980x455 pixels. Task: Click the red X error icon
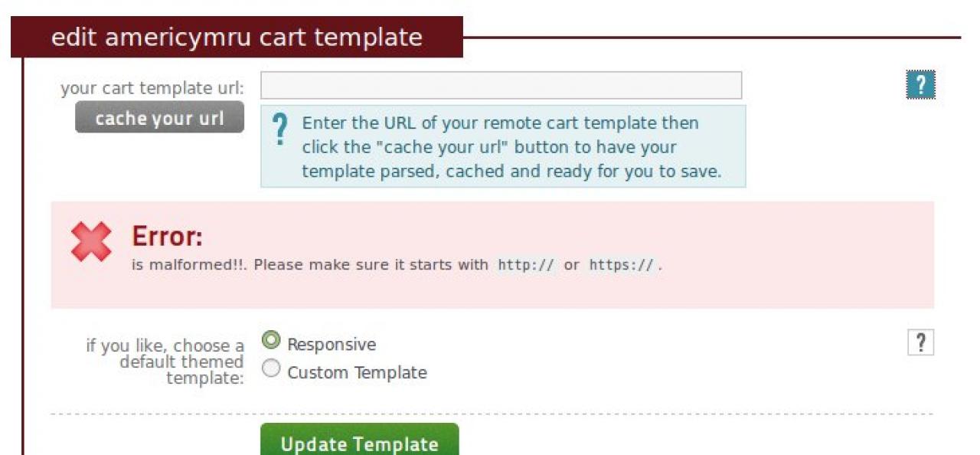click(x=91, y=242)
